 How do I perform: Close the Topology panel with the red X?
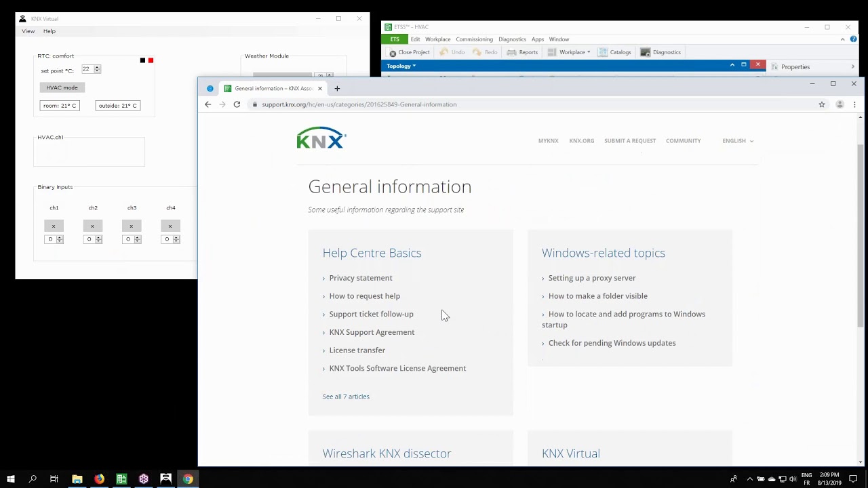pyautogui.click(x=758, y=65)
